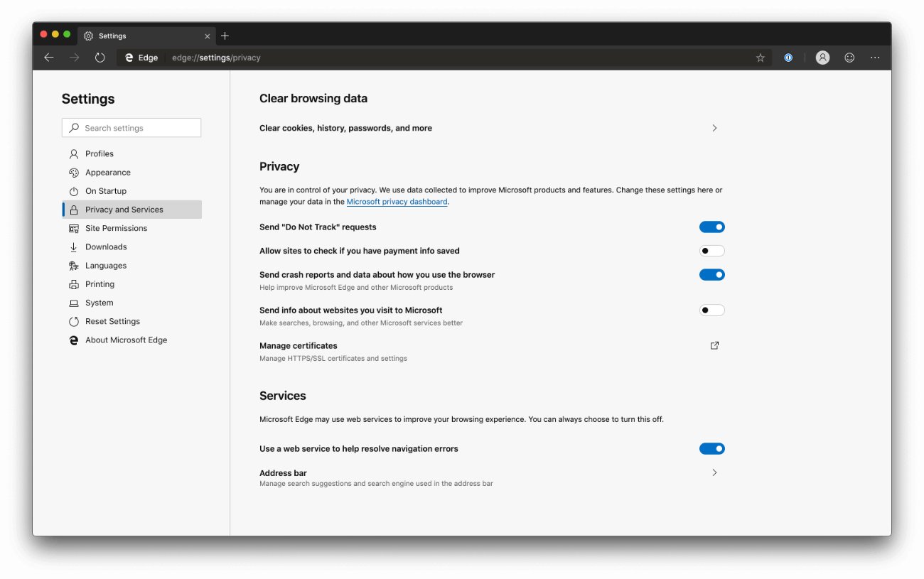Click the Search settings input field
This screenshot has width=924, height=579.
131,127
